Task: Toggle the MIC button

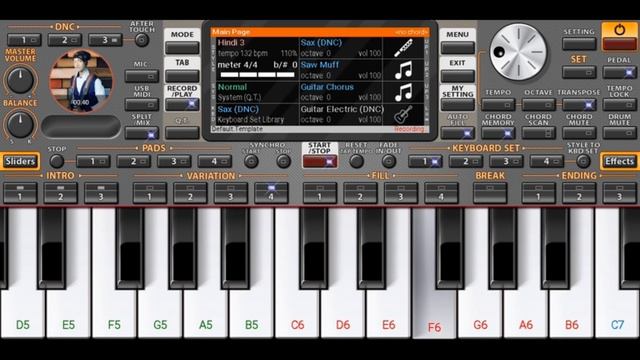Action: pos(142,76)
